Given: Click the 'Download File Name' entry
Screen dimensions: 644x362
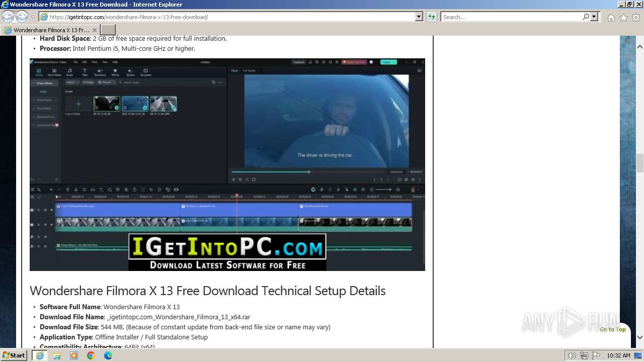Looking at the screenshot, I should pos(145,317).
